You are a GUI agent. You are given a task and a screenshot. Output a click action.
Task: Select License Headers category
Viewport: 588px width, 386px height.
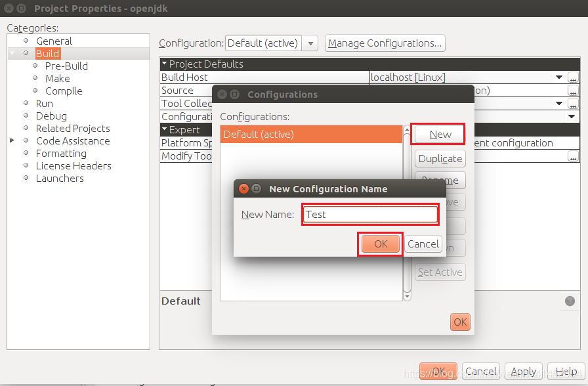coord(73,166)
